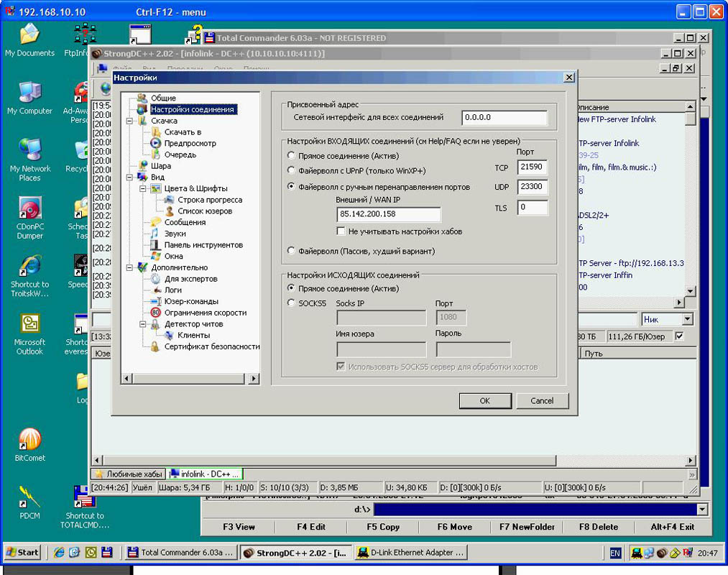The image size is (728, 575).
Task: Open Ограничения скорости settings page
Action: pos(206,313)
